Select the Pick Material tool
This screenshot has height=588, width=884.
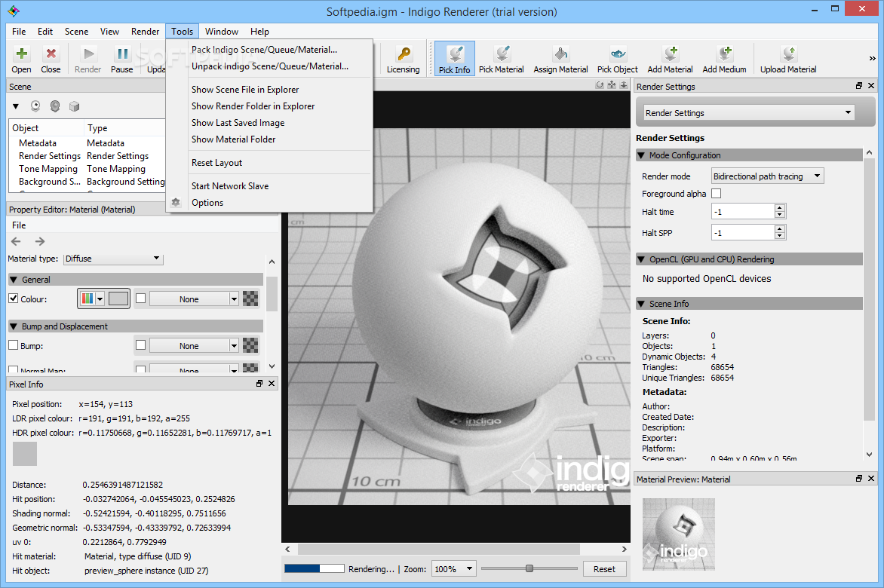tap(501, 59)
